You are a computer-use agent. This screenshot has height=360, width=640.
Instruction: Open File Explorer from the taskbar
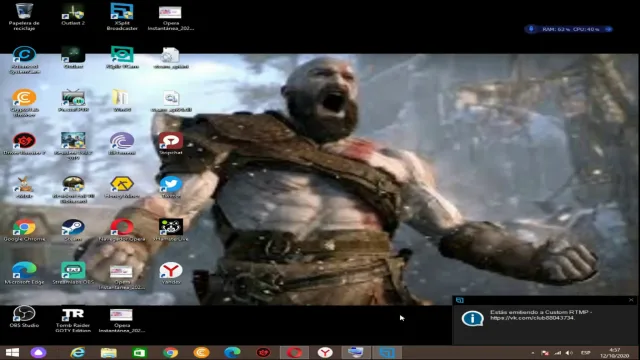(109, 353)
